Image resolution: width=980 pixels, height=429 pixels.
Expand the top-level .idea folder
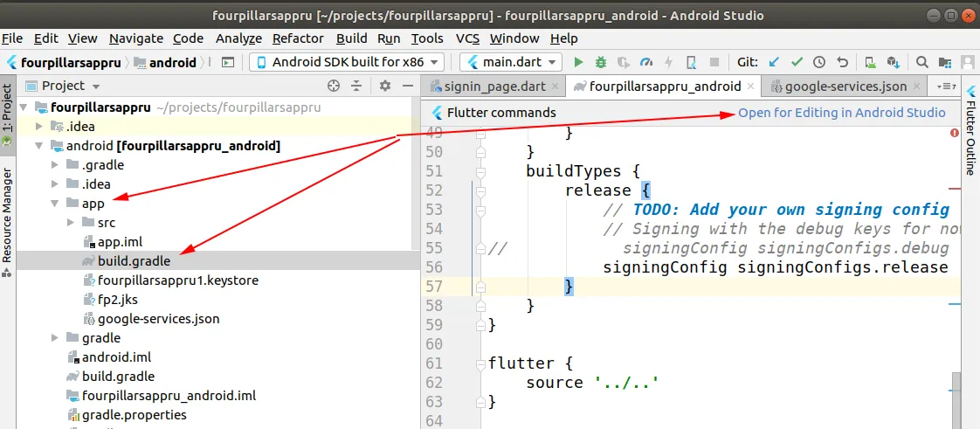39,127
